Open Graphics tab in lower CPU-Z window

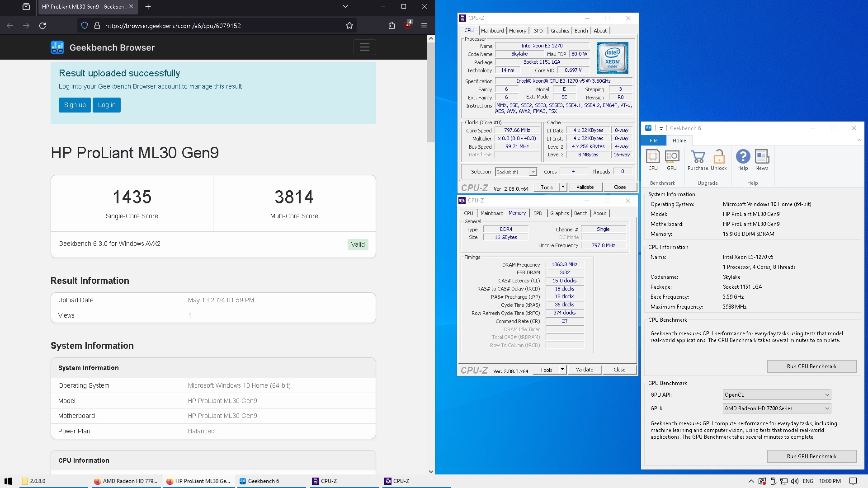coord(560,213)
